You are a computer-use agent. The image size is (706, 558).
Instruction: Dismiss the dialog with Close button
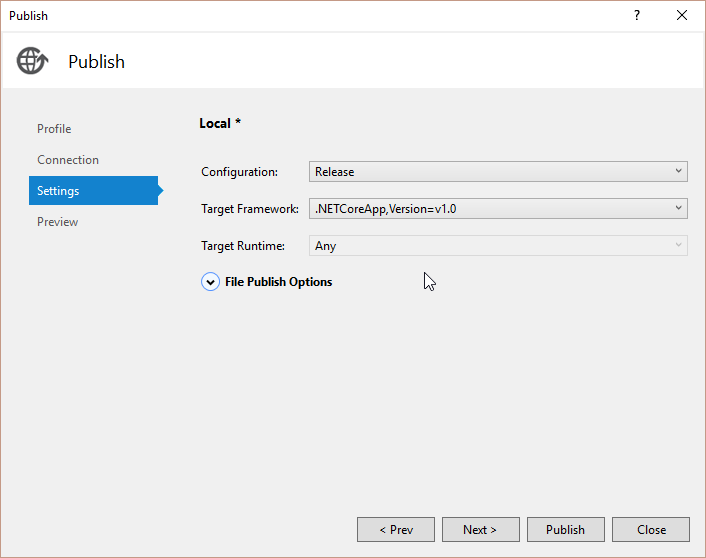tap(651, 530)
